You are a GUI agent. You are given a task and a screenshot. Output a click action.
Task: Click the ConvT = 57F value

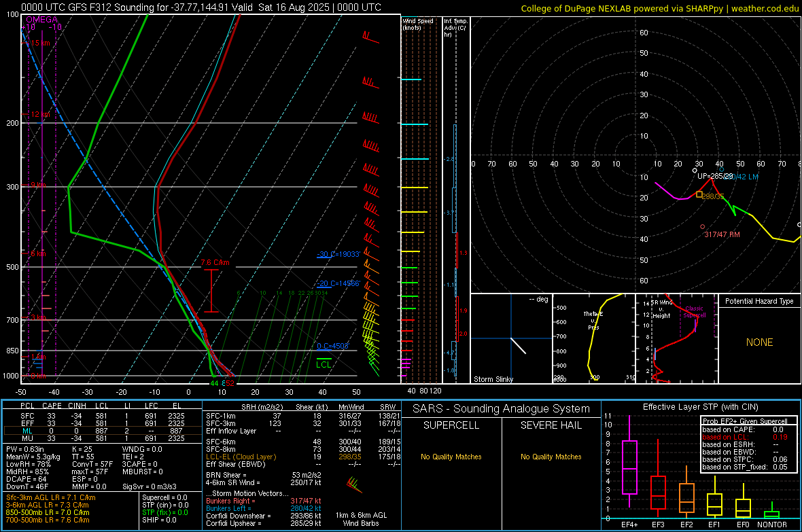[x=92, y=464]
